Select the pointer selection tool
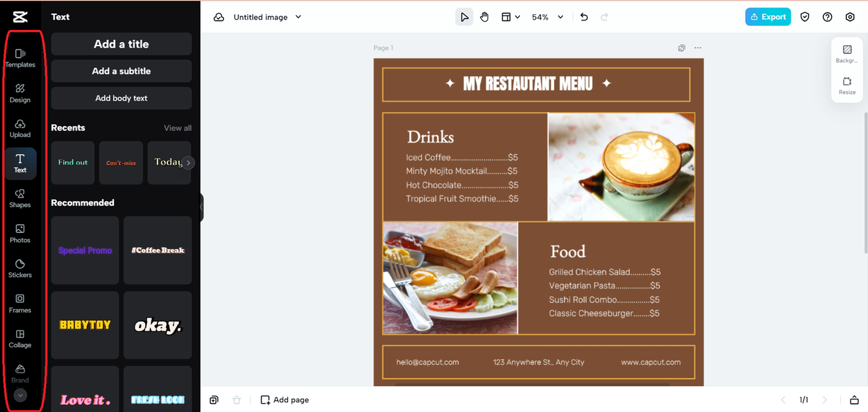This screenshot has height=412, width=868. [x=465, y=17]
